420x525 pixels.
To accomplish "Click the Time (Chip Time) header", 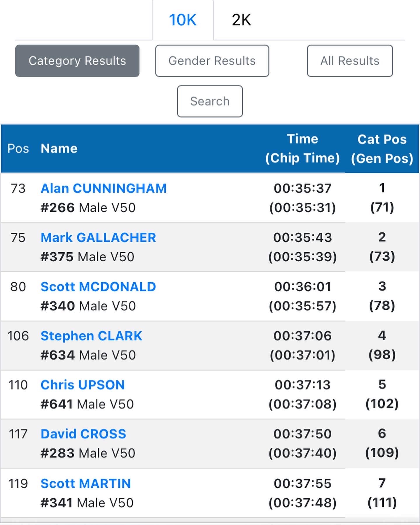I will (302, 148).
